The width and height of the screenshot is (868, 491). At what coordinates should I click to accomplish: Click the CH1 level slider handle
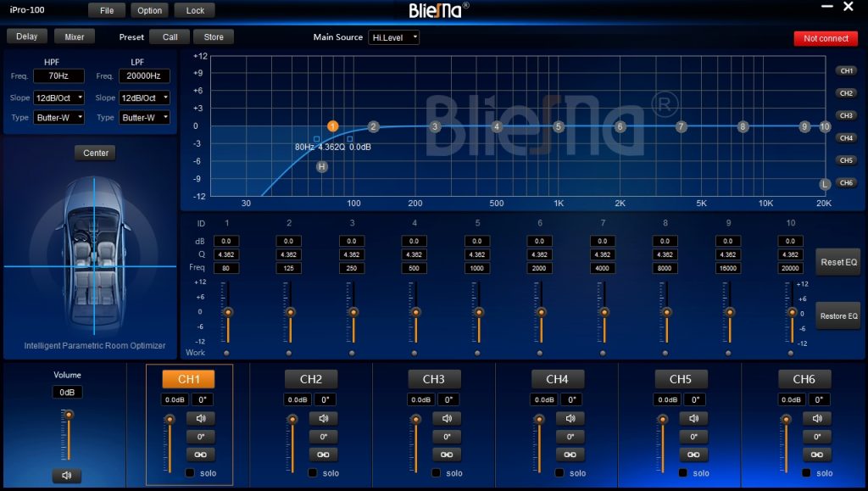coord(170,419)
